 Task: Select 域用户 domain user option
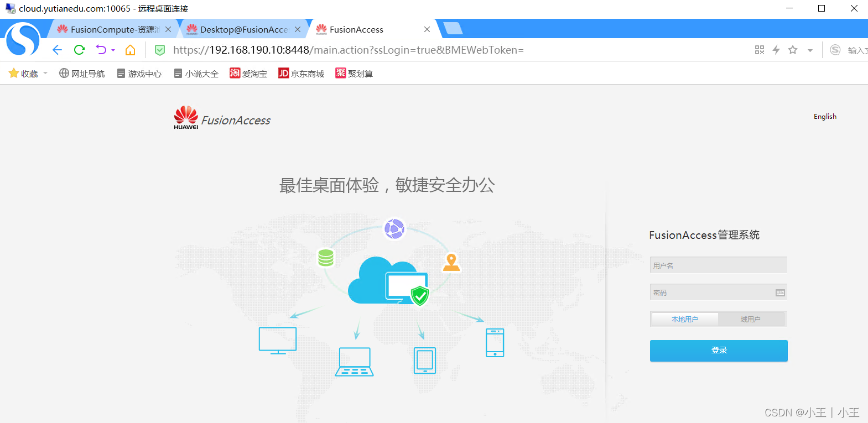751,319
